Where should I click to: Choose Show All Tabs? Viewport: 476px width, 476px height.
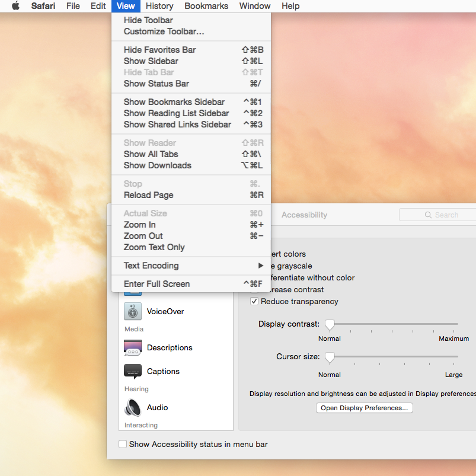(191, 154)
